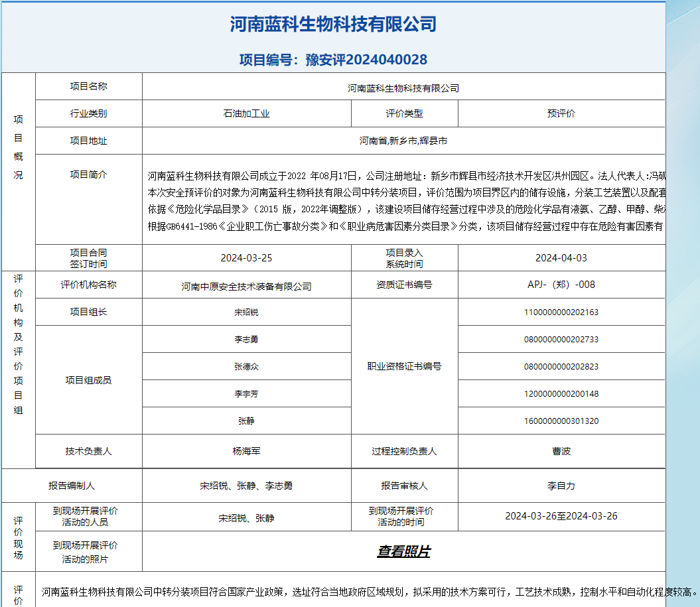The height and width of the screenshot is (607, 700).
Task: Select the 报告编制人 label cell
Action: coord(72,486)
